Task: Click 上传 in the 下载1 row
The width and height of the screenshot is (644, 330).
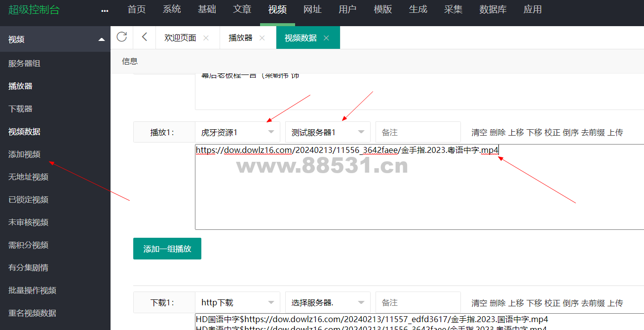Action: [x=615, y=303]
